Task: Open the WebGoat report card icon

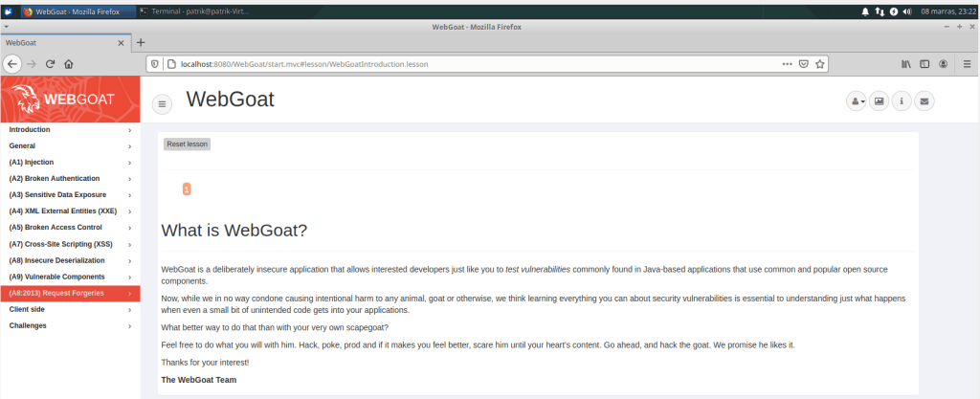Action: [x=879, y=101]
